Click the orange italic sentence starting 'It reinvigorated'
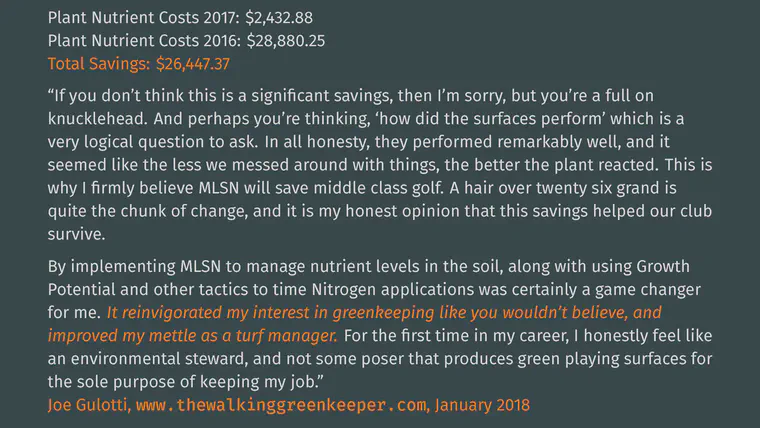760x428 pixels. point(354,324)
